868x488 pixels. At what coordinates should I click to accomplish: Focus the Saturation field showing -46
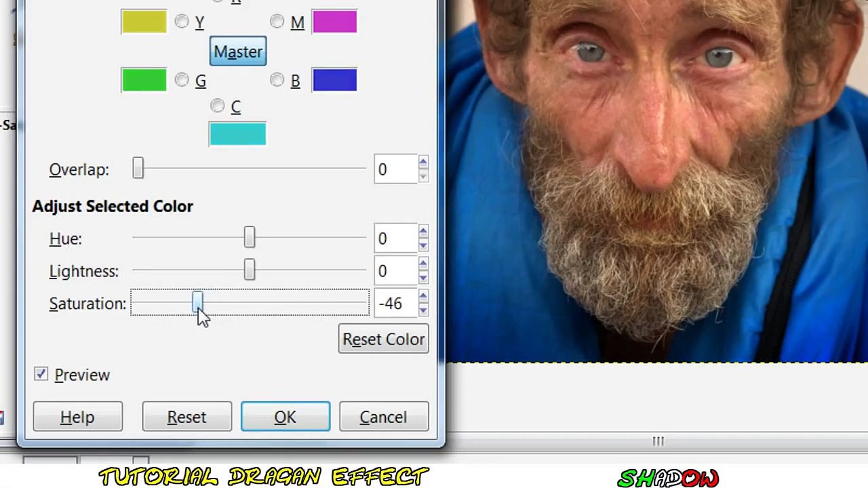click(x=395, y=304)
